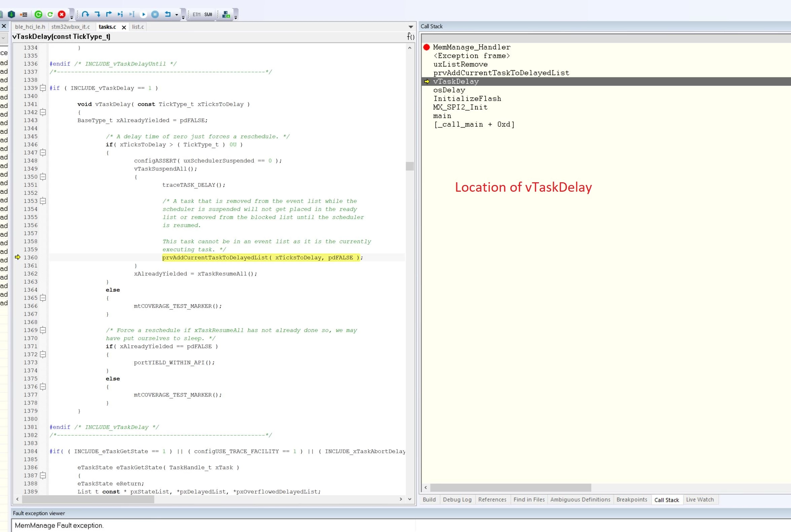
Task: Collapse the code fold at line 1353
Action: click(x=43, y=201)
